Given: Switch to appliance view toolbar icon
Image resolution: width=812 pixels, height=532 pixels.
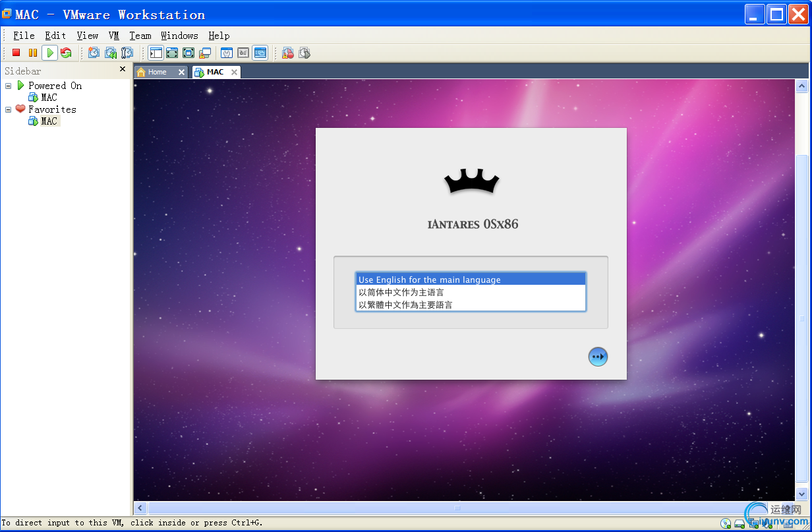Looking at the screenshot, I should [243, 53].
